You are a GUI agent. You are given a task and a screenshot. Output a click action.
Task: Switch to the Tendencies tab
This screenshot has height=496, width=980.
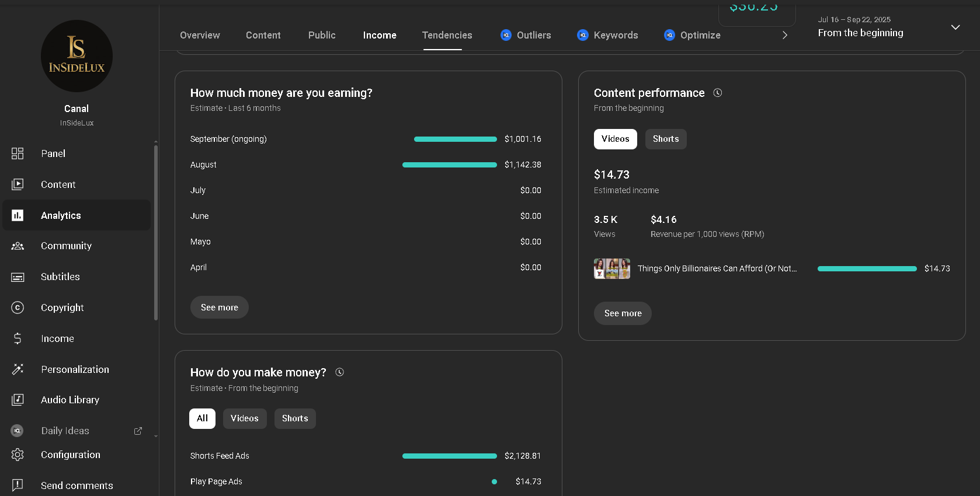tap(447, 35)
